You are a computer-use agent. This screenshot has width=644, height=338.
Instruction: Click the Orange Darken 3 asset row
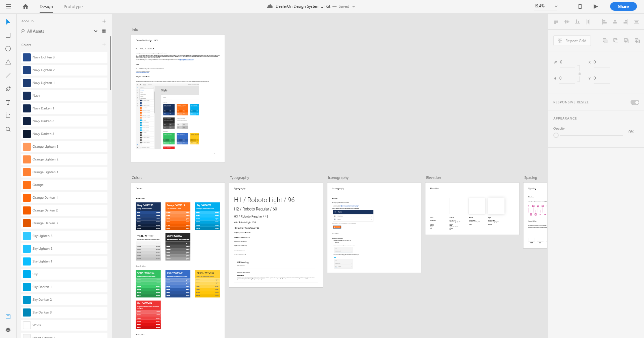point(64,223)
